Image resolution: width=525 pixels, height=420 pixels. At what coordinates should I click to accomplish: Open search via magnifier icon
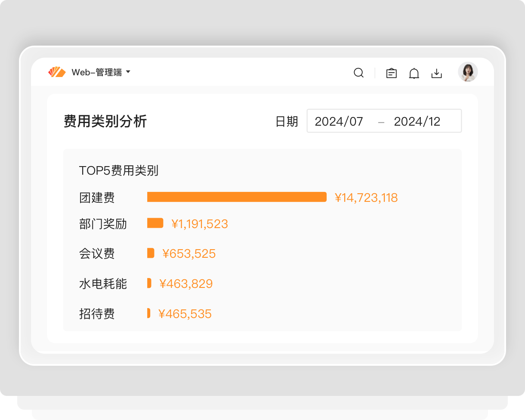click(358, 73)
